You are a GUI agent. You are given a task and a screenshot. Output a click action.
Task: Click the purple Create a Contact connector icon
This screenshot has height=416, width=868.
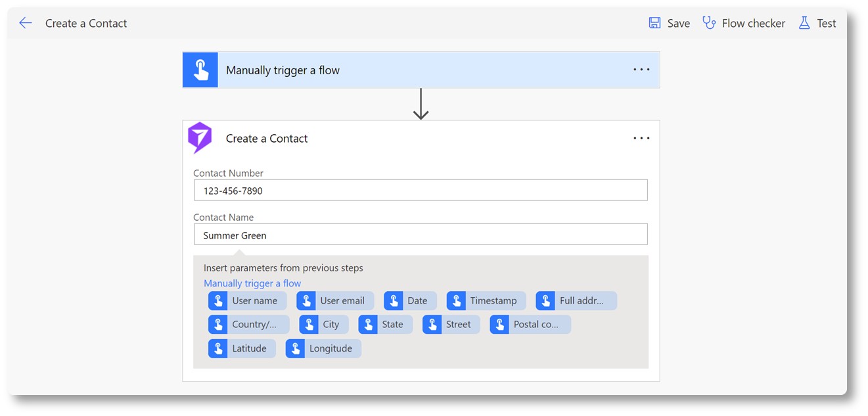(200, 138)
